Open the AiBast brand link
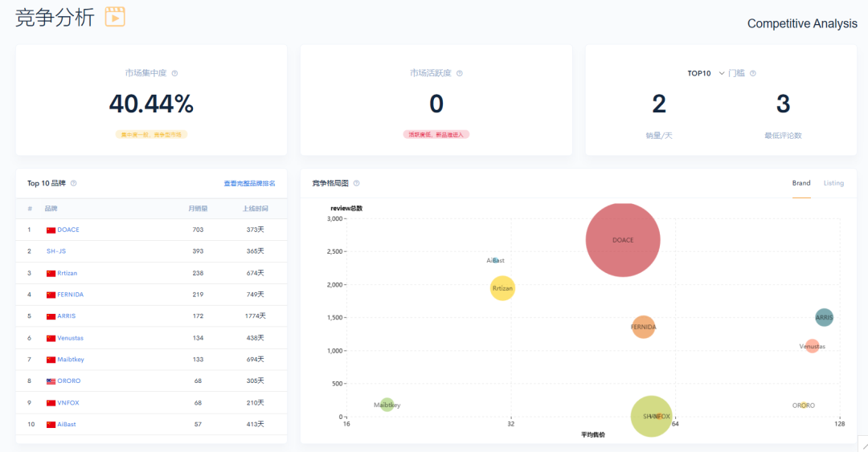This screenshot has width=868, height=452. point(67,425)
